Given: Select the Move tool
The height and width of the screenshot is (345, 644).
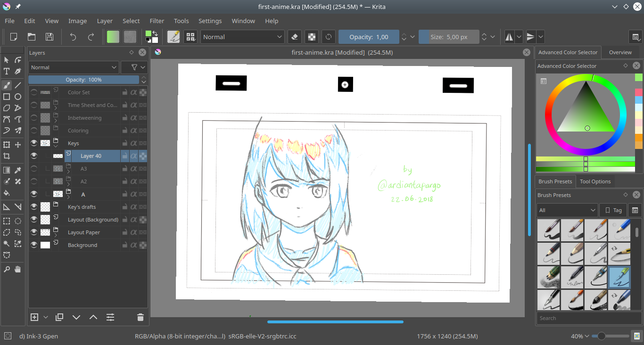Looking at the screenshot, I should 17,144.
